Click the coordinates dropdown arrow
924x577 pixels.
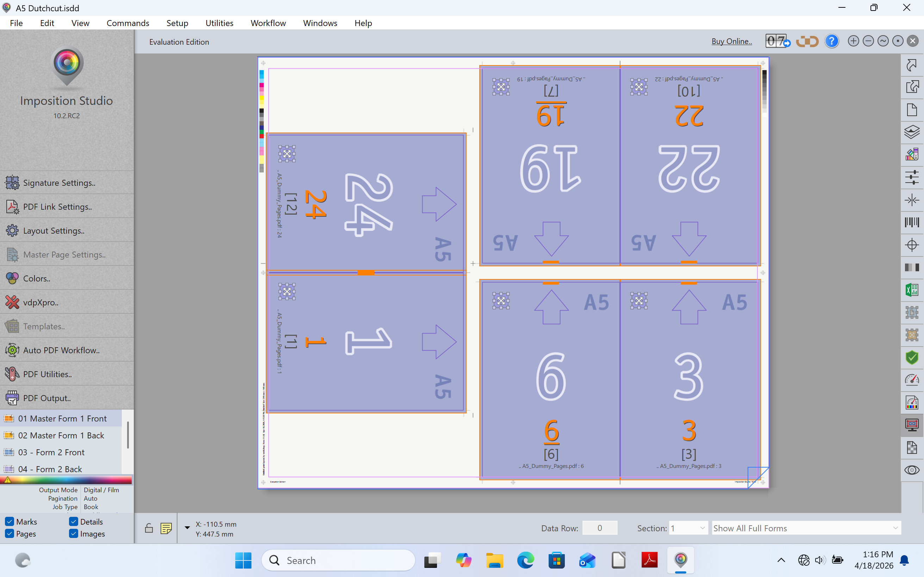187,528
